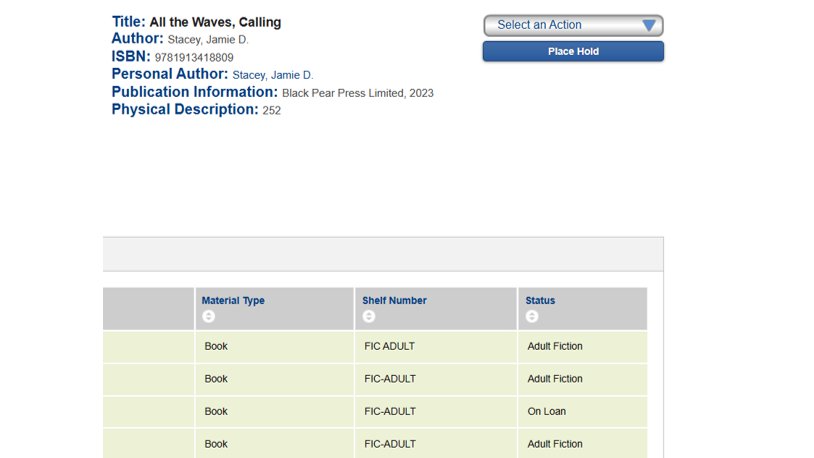Click Book in the On Loan row
Screen dimensions: 814x458
click(x=216, y=411)
